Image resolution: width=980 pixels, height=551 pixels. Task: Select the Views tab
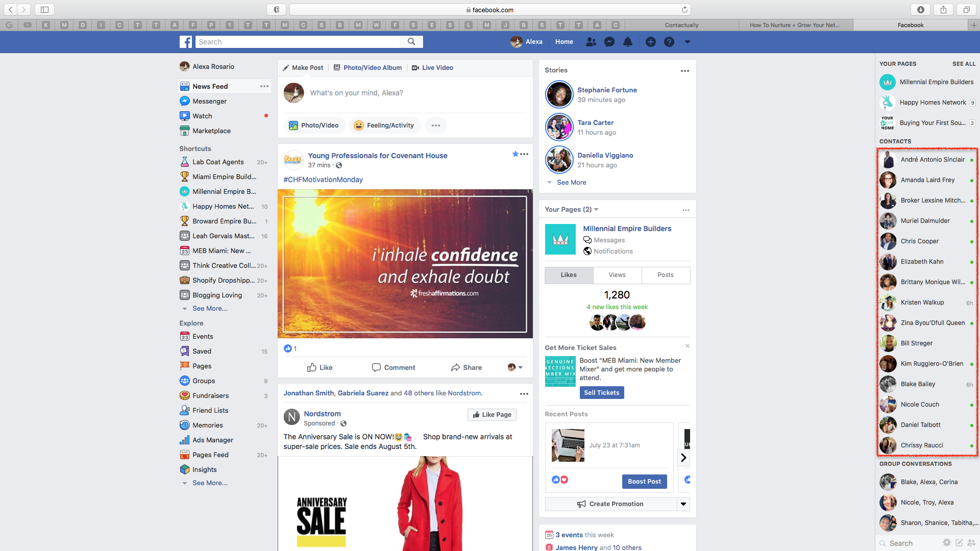click(617, 275)
